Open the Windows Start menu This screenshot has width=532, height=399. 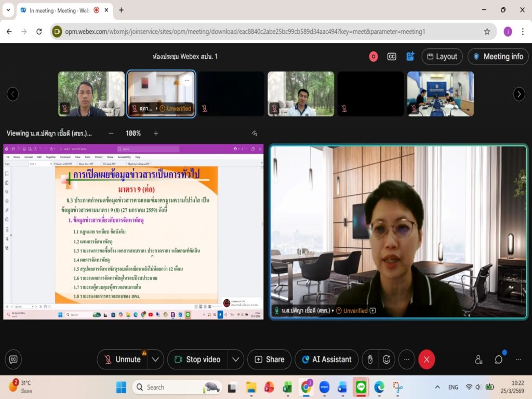click(121, 387)
